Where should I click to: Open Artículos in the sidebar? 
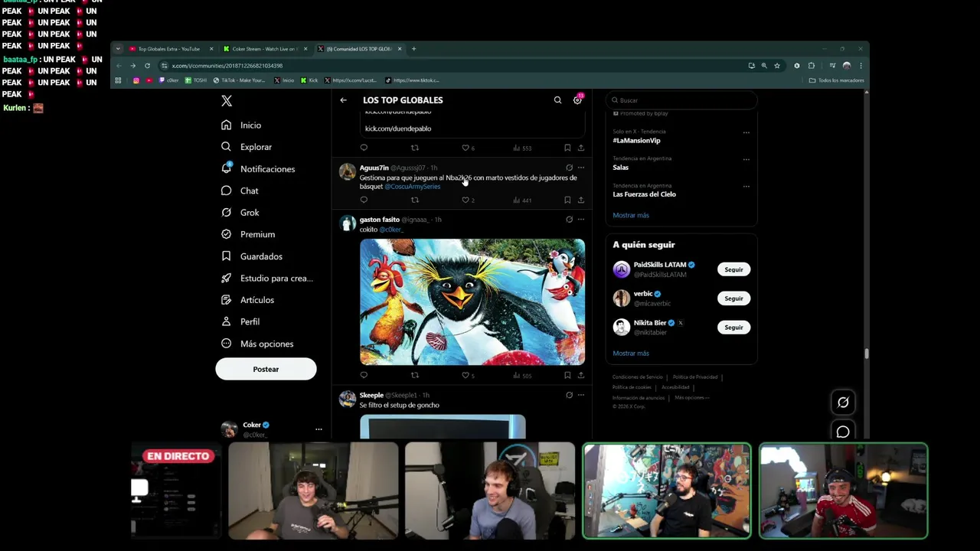pos(247,300)
